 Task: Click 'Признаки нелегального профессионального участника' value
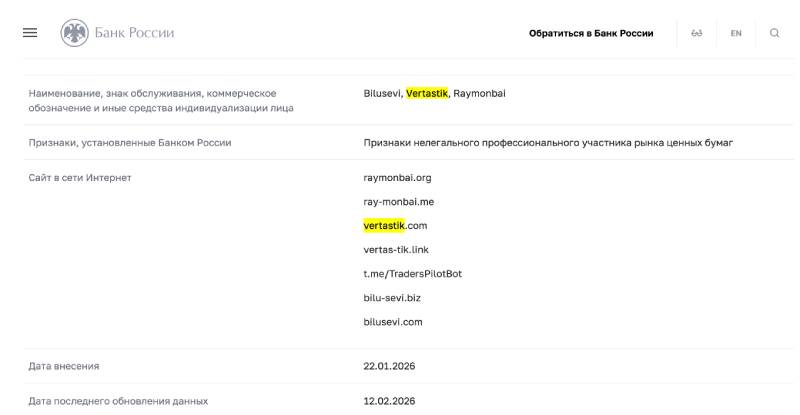pos(548,142)
